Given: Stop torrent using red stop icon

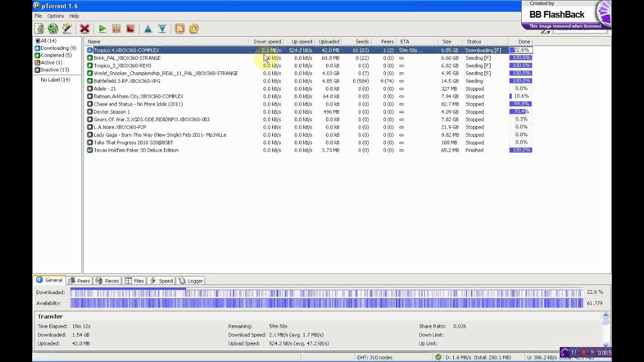Looking at the screenshot, I should click(x=130, y=29).
